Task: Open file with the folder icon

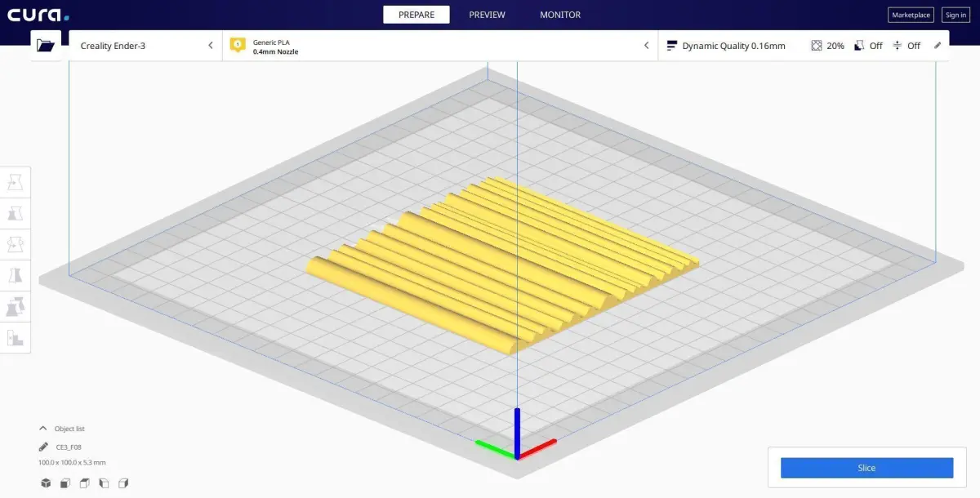Action: click(47, 46)
